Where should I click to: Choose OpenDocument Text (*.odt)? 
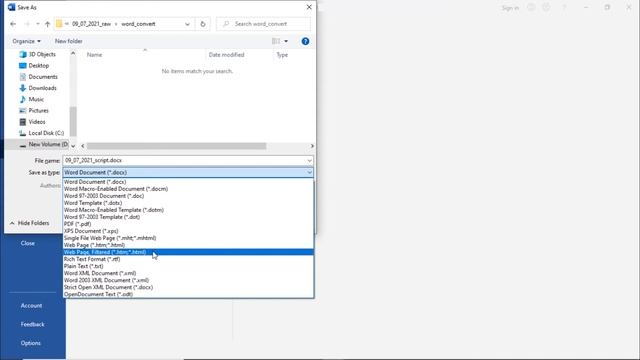click(x=188, y=294)
